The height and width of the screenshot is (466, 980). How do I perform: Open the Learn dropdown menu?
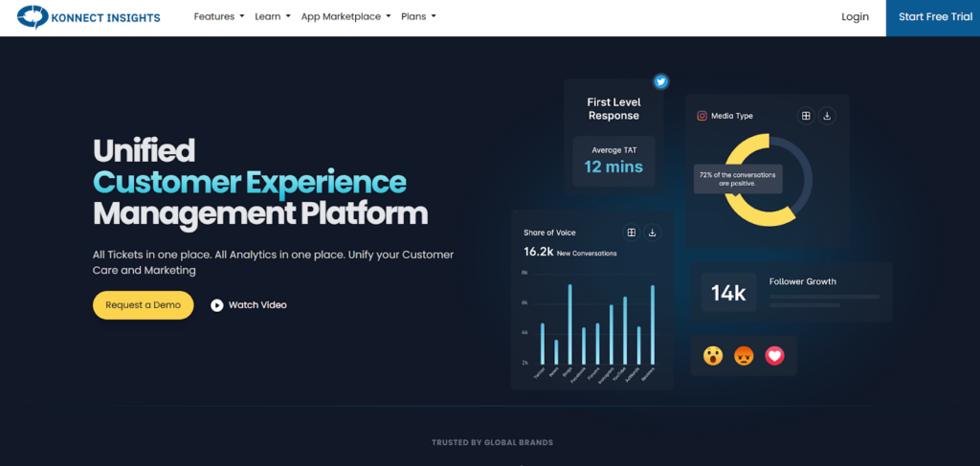coord(273,17)
